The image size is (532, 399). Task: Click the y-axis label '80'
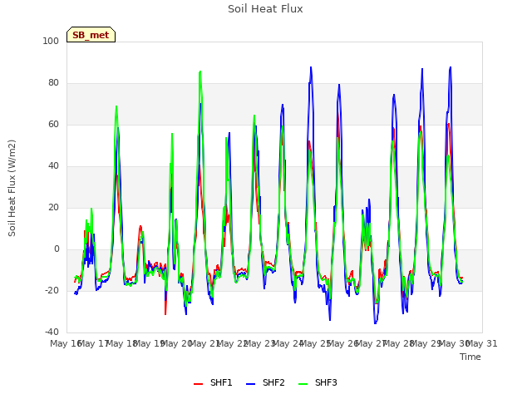[x=53, y=83]
